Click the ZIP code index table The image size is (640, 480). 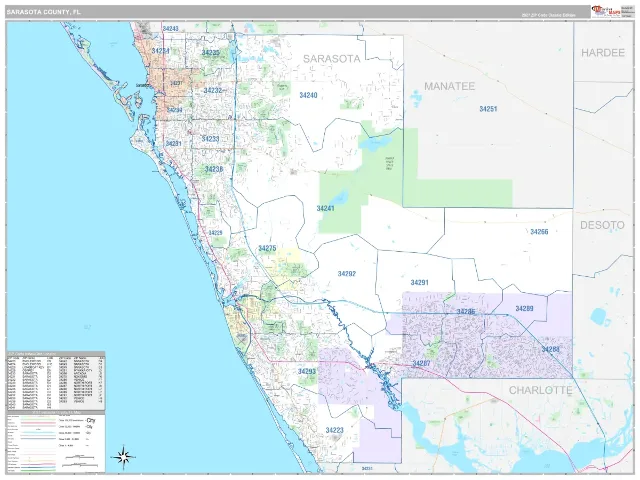coord(56,381)
